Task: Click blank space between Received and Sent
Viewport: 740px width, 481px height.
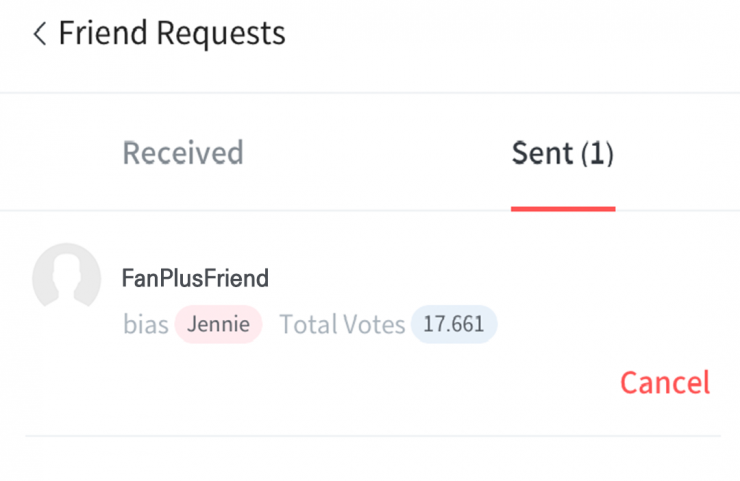Action: [375, 153]
